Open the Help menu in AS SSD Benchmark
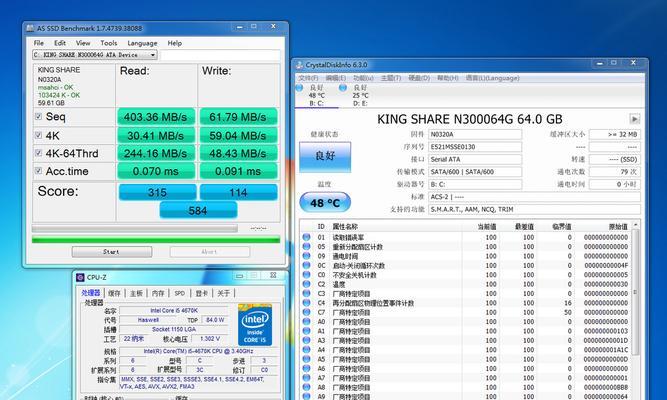The width and height of the screenshot is (667, 400). pos(174,43)
